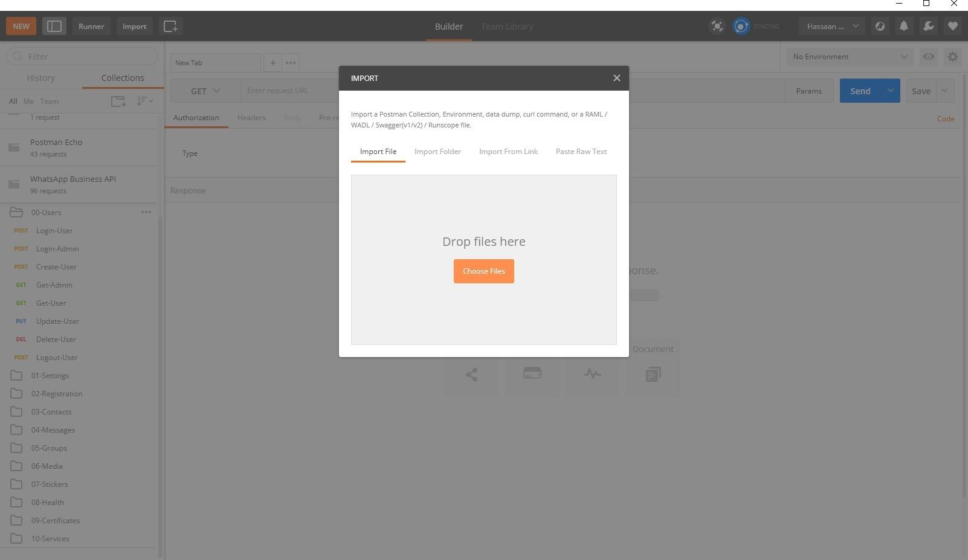Viewport: 968px width, 560px height.
Task: Select the Login-Admin POST request
Action: pyautogui.click(x=57, y=249)
